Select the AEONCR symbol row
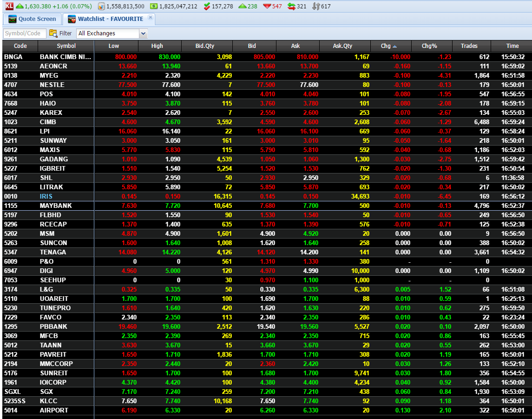The image size is (532, 419). (53, 66)
